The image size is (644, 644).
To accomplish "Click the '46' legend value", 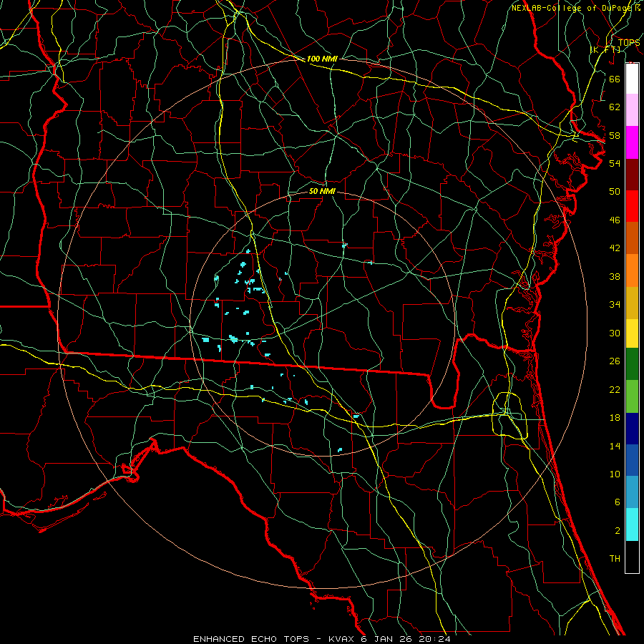I will [x=615, y=220].
